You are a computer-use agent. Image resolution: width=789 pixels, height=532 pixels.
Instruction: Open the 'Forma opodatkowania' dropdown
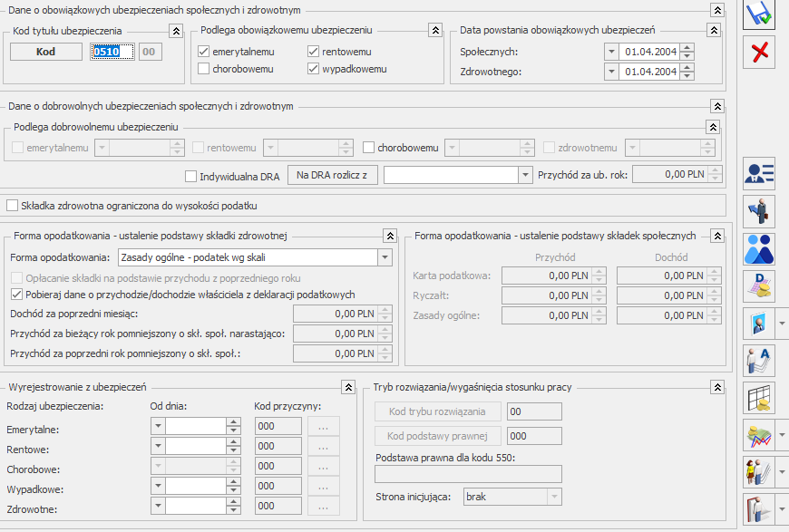[385, 258]
